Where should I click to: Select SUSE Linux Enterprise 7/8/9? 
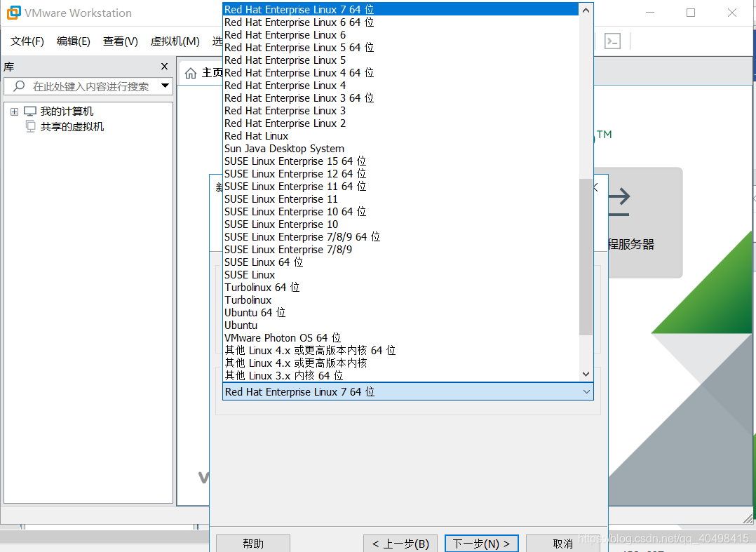pos(400,250)
